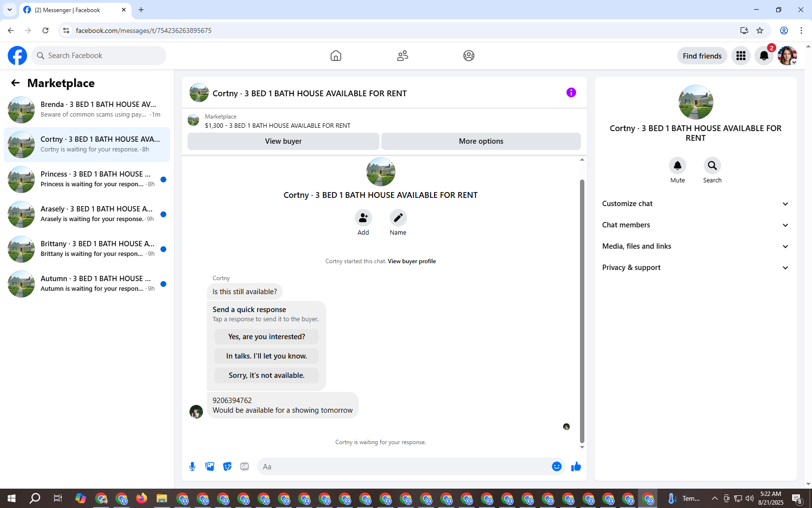
Task: Click Cortny's avatar beside the message
Action: pyautogui.click(x=196, y=412)
